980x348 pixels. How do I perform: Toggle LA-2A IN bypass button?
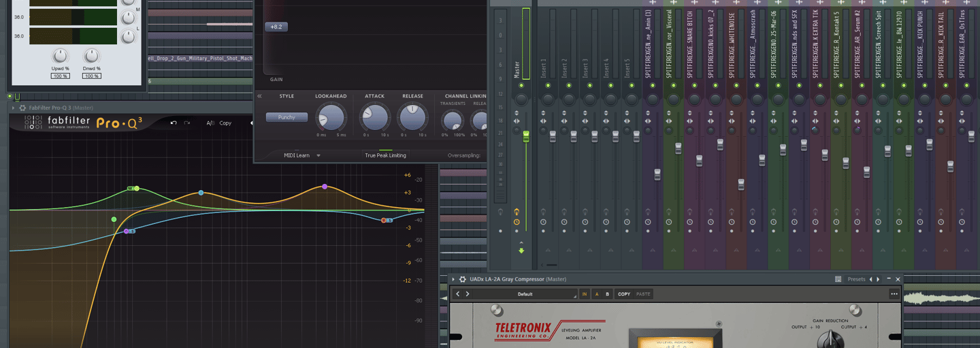[585, 294]
